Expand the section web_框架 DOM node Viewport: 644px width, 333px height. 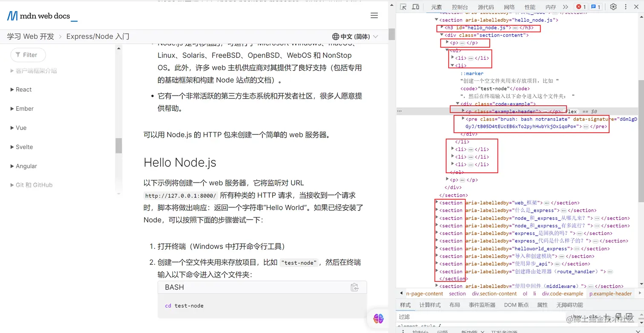pyautogui.click(x=437, y=203)
